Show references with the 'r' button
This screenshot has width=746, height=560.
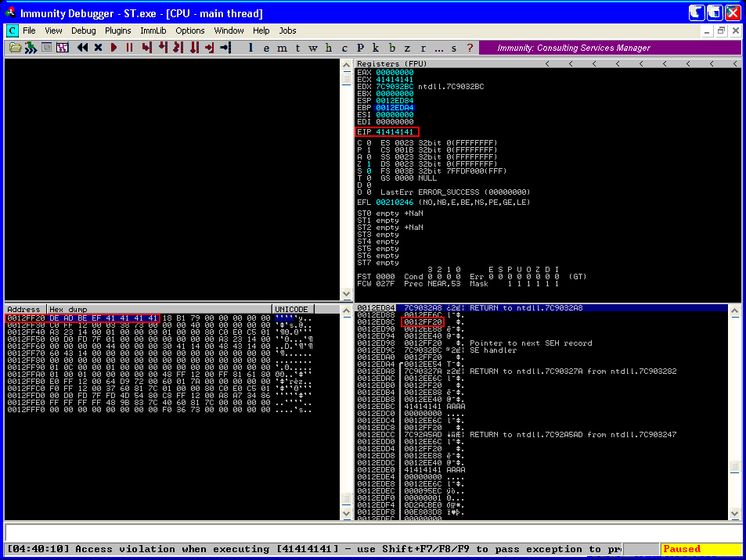coord(423,48)
